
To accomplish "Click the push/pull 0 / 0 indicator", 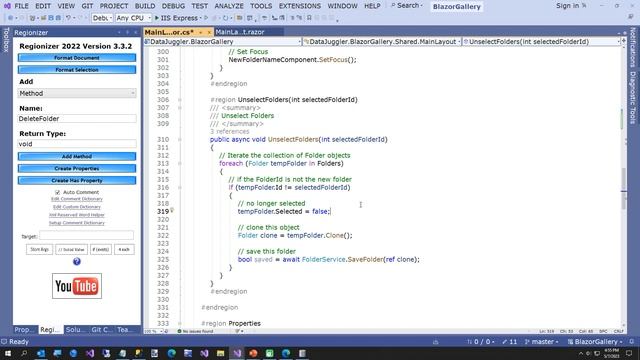I will [480, 342].
